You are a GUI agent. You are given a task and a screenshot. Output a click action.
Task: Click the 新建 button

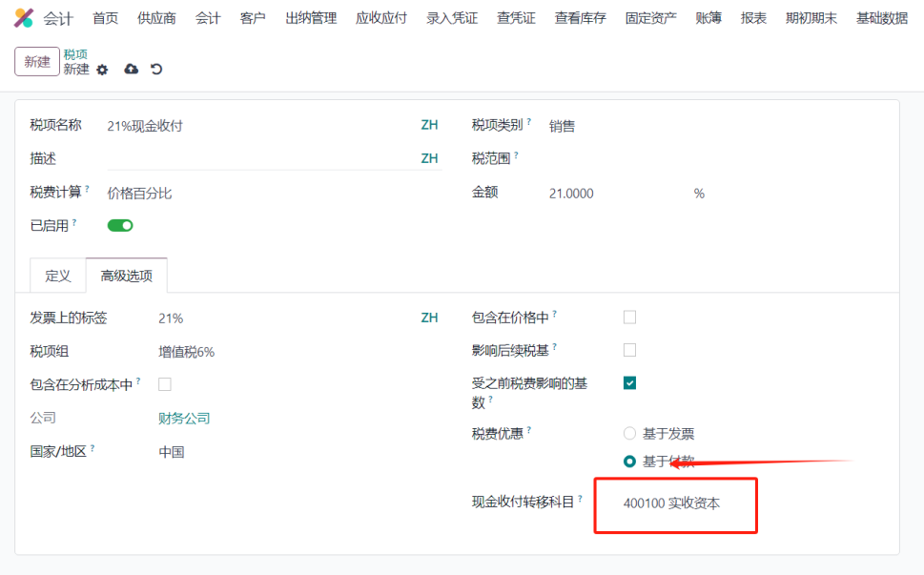(37, 62)
